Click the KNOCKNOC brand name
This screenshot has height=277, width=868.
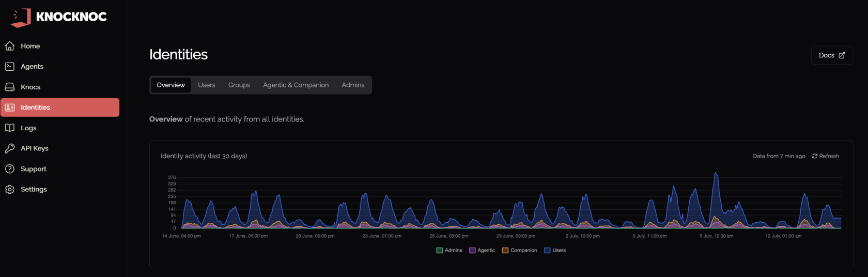pos(71,17)
